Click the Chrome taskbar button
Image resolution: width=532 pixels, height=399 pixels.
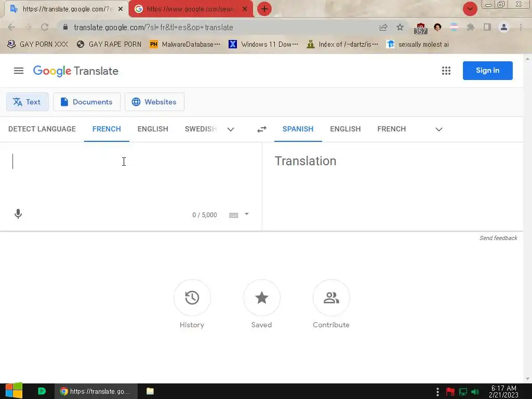(x=96, y=391)
